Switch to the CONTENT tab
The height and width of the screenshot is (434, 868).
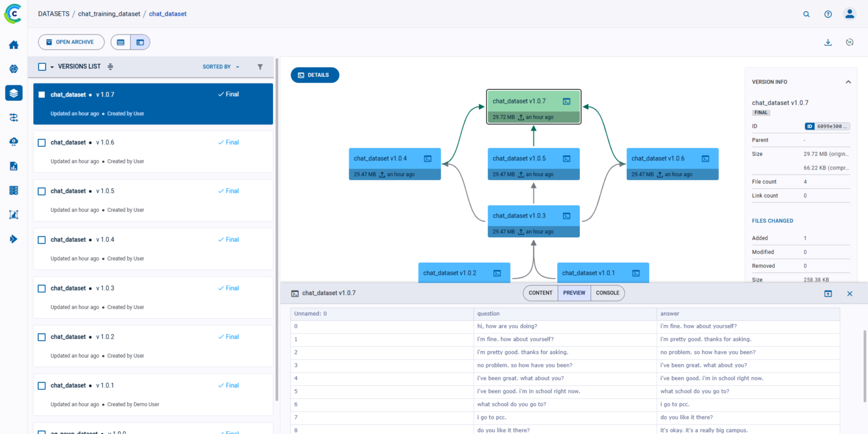click(x=540, y=293)
